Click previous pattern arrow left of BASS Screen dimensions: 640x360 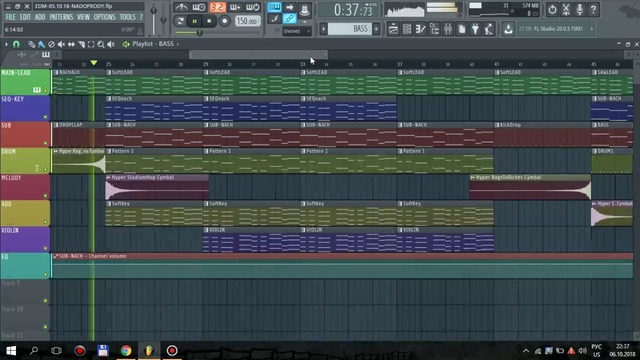(x=323, y=29)
